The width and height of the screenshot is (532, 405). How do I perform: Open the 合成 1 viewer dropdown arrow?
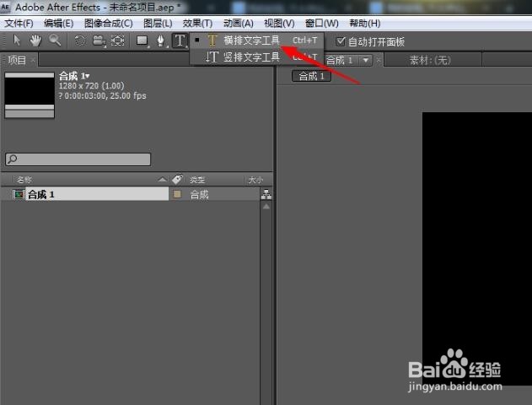tap(366, 61)
